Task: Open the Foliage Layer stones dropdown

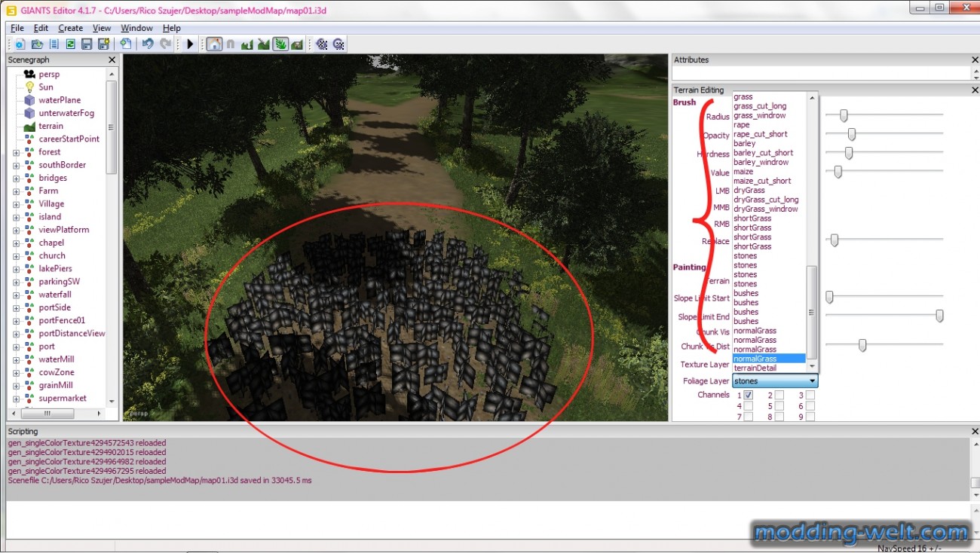Action: point(775,381)
